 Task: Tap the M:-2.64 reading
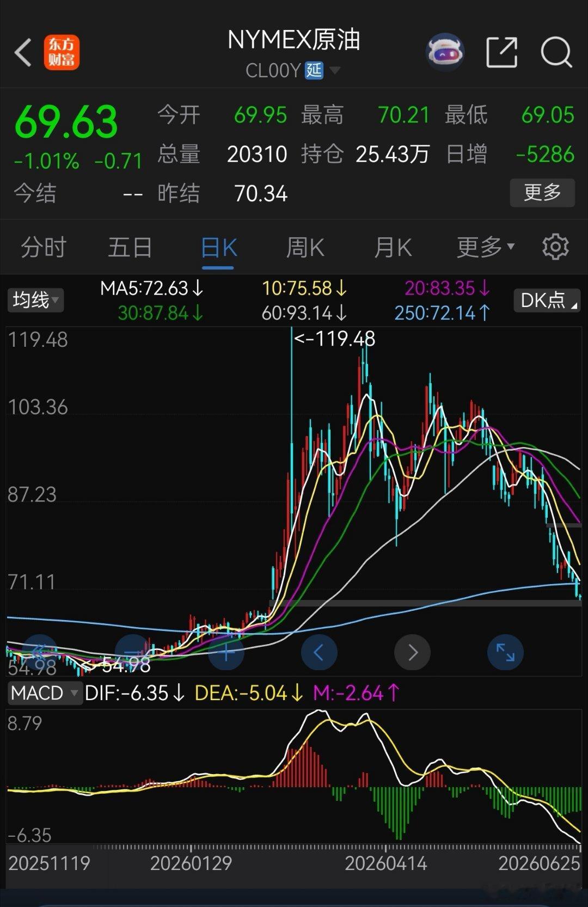(357, 693)
